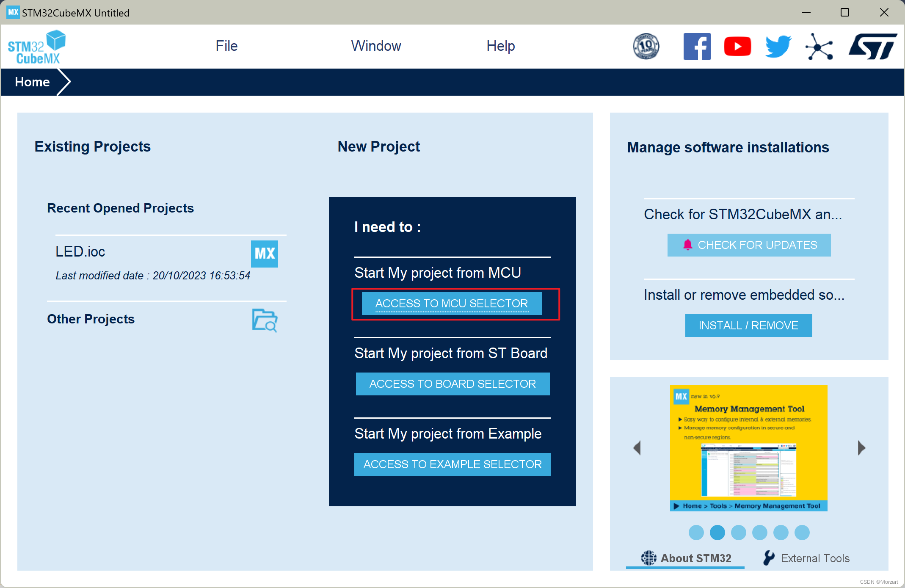Select the sixth carousel dot
The width and height of the screenshot is (905, 588).
point(802,533)
